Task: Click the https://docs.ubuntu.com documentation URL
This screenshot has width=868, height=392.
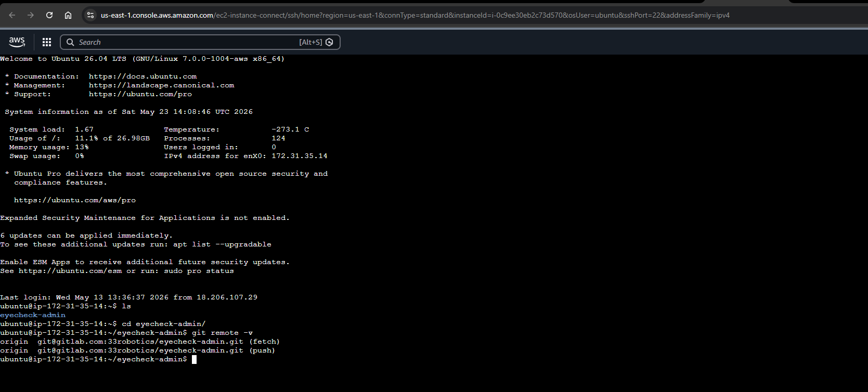Action: [143, 76]
